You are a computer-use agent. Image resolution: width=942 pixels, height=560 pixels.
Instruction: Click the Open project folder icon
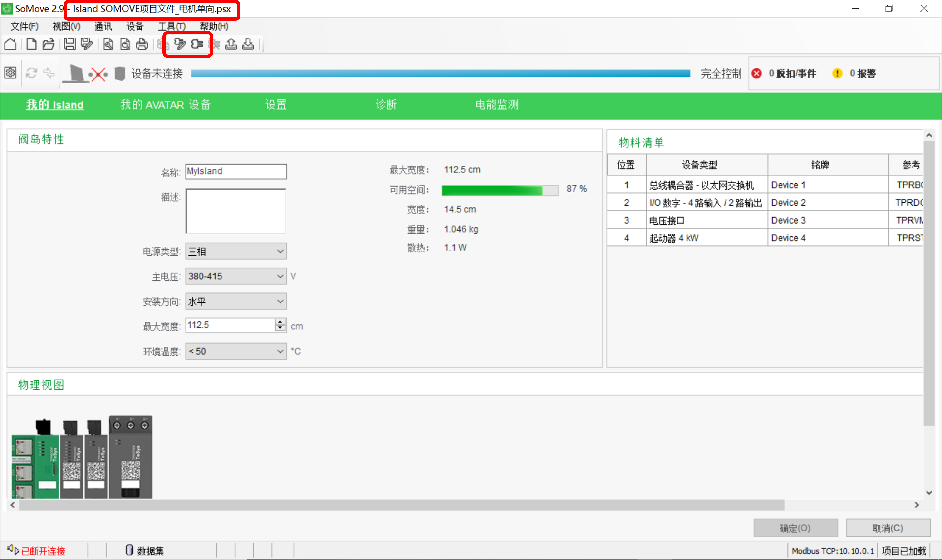[x=48, y=44]
